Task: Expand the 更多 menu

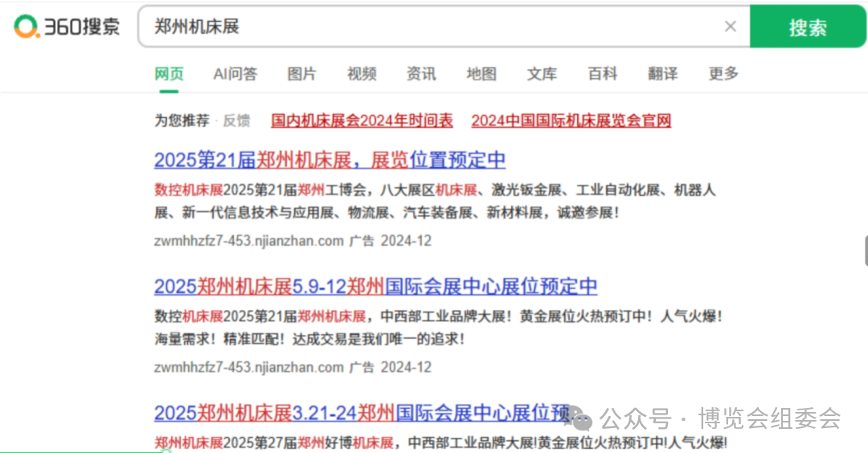Action: coord(723,74)
